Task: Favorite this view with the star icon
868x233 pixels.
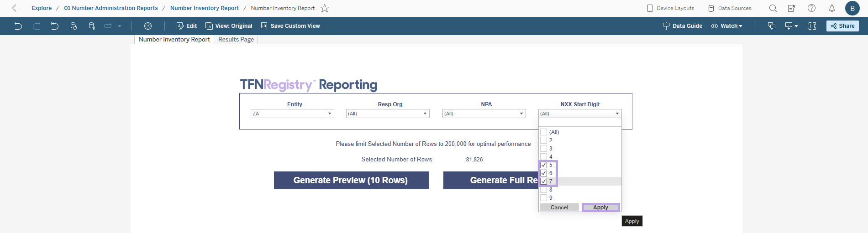Action: (x=325, y=8)
